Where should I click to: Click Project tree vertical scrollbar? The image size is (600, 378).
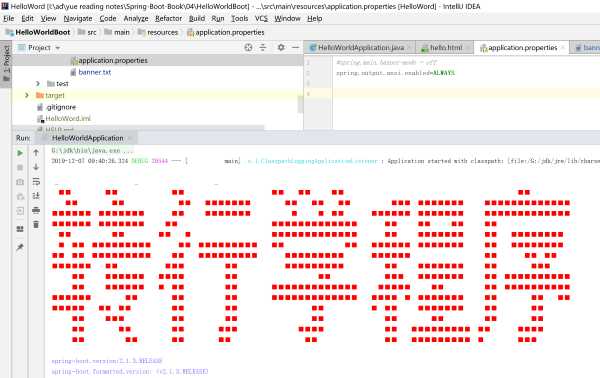click(x=300, y=104)
